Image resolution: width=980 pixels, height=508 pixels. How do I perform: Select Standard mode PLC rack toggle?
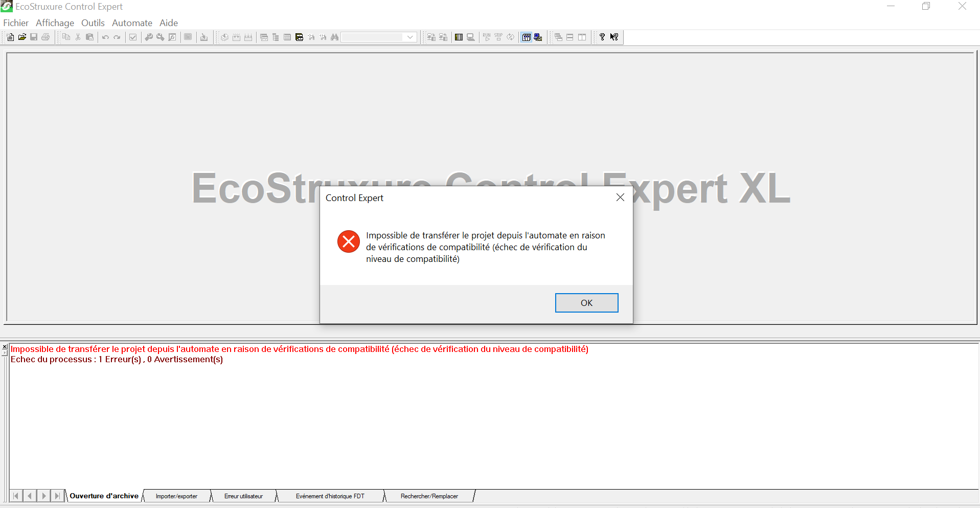[526, 37]
